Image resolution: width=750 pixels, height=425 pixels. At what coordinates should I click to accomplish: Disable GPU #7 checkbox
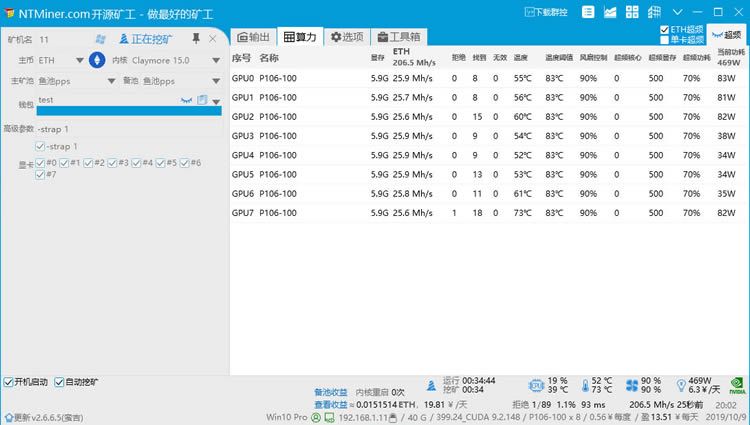(x=40, y=174)
